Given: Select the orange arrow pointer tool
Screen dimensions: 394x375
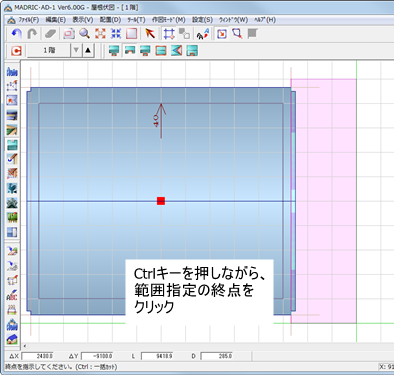Looking at the screenshot, I should [150, 34].
